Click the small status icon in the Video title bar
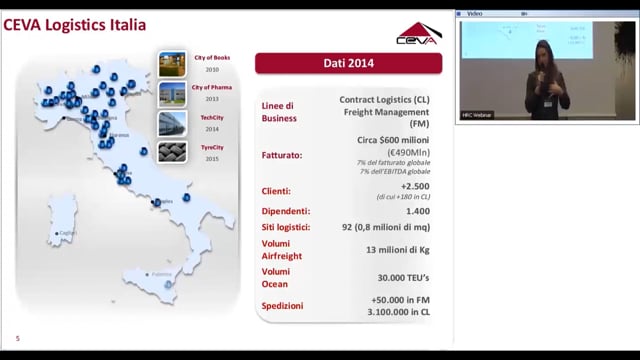Screen dimensions: 640x360 [x=524, y=14]
